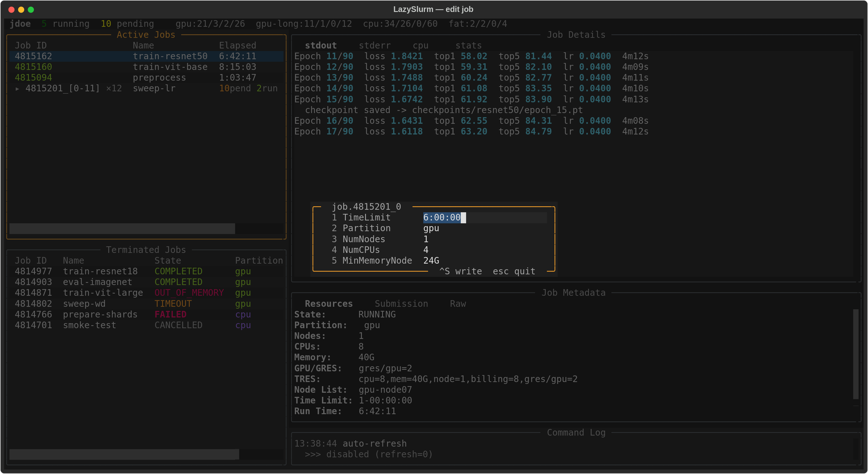The width and height of the screenshot is (868, 474).
Task: Click the Epoch 11/90 log line
Action: point(471,56)
